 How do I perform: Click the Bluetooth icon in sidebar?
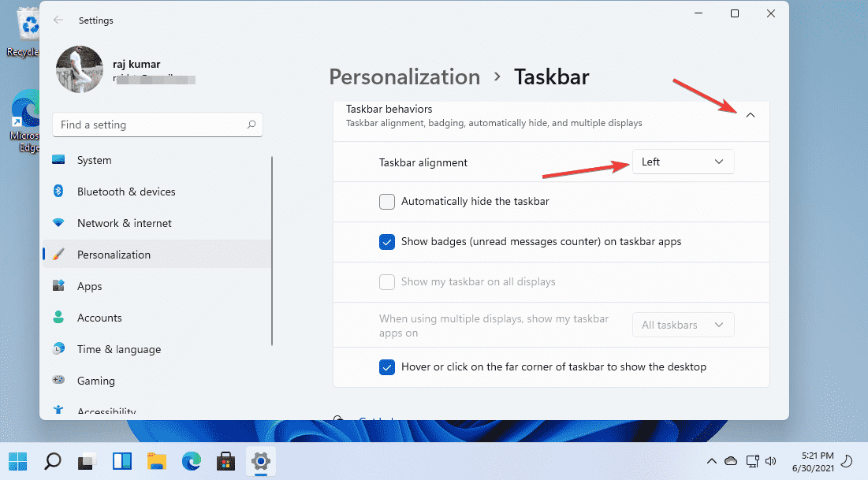(x=58, y=191)
